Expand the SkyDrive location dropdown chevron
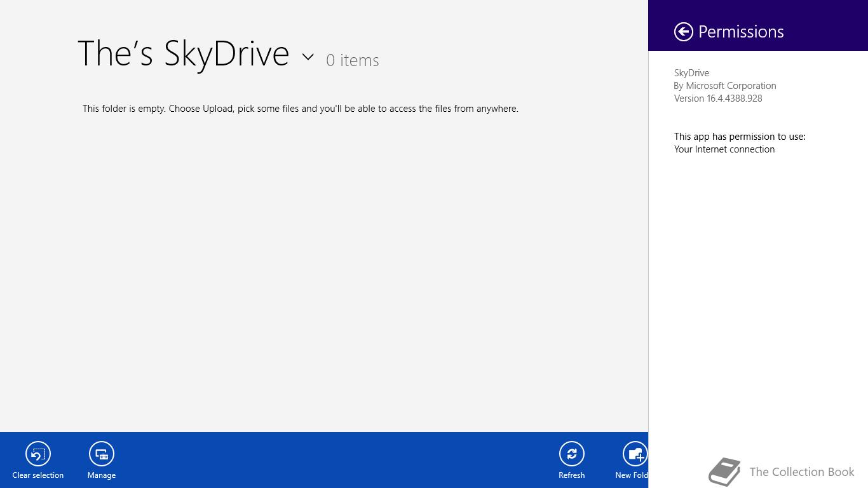The width and height of the screenshot is (868, 488). 308,57
